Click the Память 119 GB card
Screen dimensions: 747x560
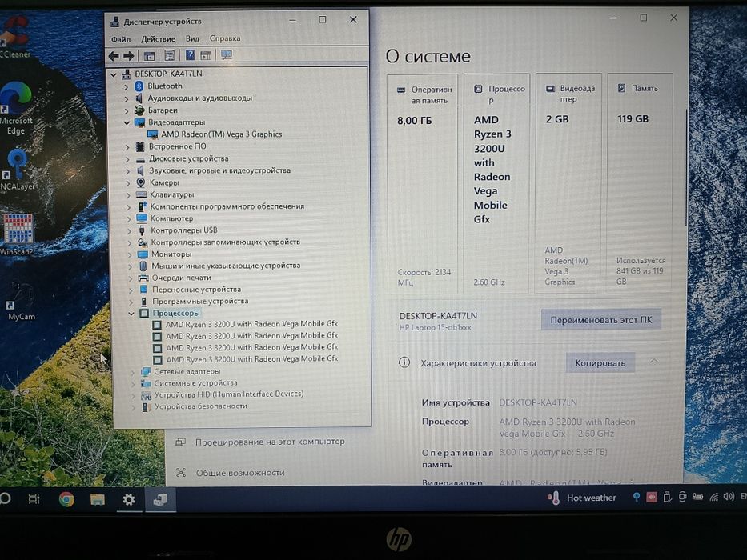(640, 184)
